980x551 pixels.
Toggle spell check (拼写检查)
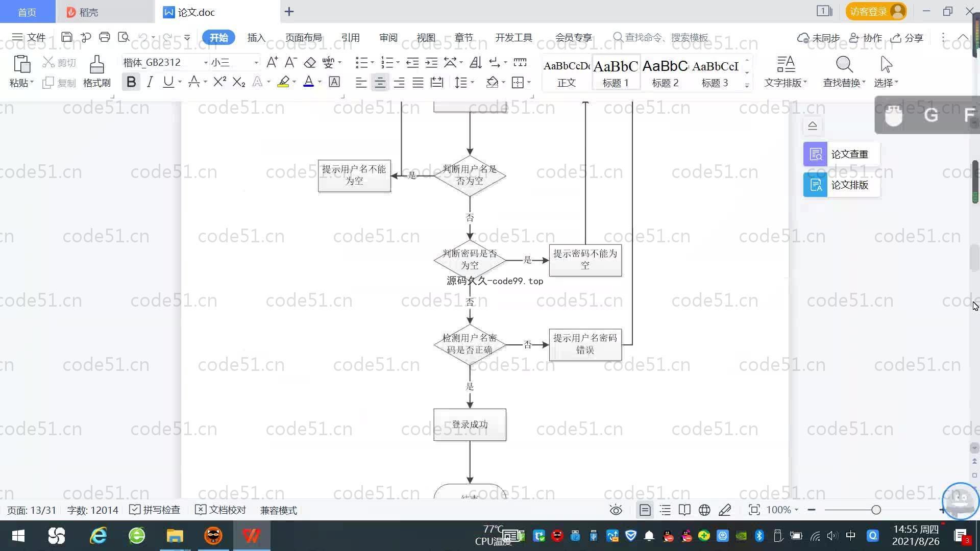[x=155, y=510]
